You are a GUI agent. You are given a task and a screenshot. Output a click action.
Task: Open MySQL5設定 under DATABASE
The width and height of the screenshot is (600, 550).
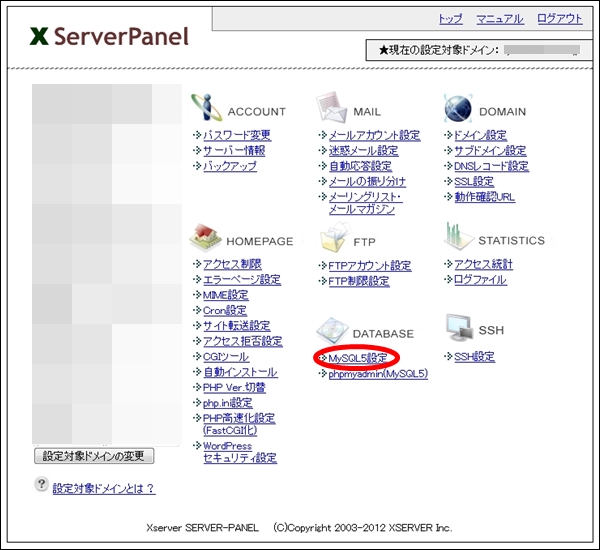[358, 358]
